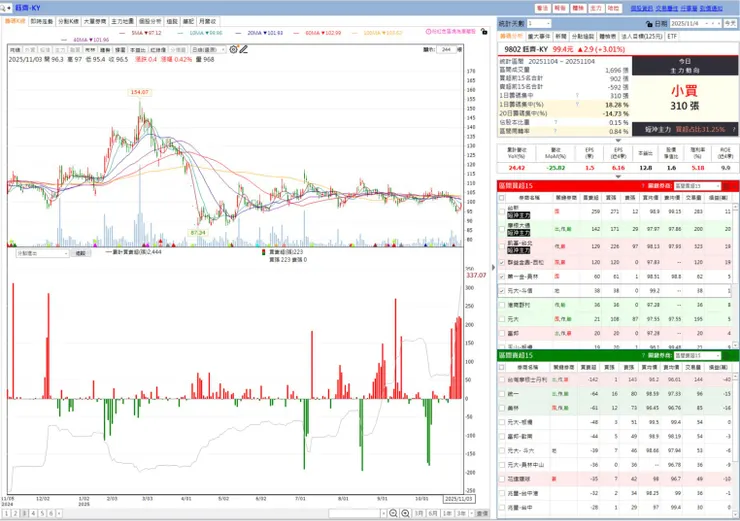
Task: Click the 9802 鈺齊-KY stock title
Action: tap(526, 49)
